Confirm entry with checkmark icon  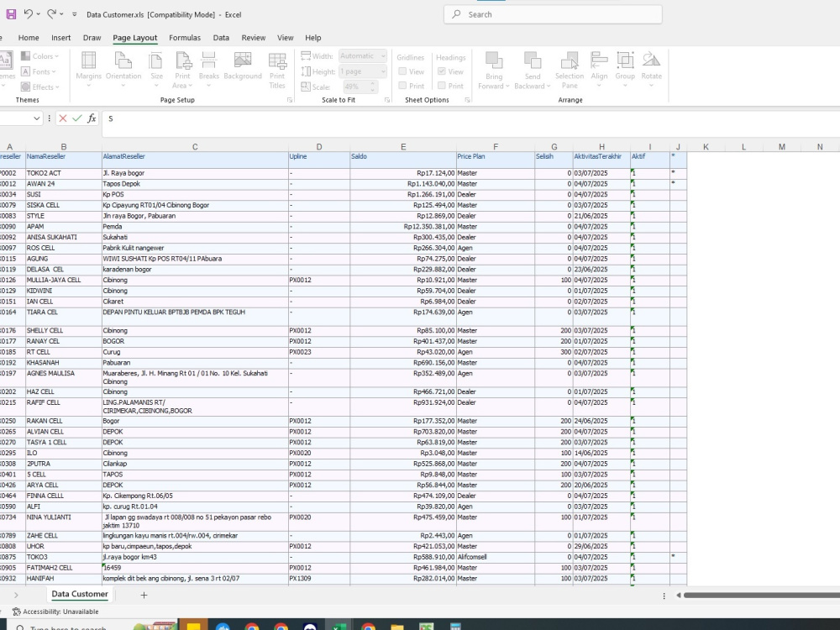pyautogui.click(x=77, y=118)
